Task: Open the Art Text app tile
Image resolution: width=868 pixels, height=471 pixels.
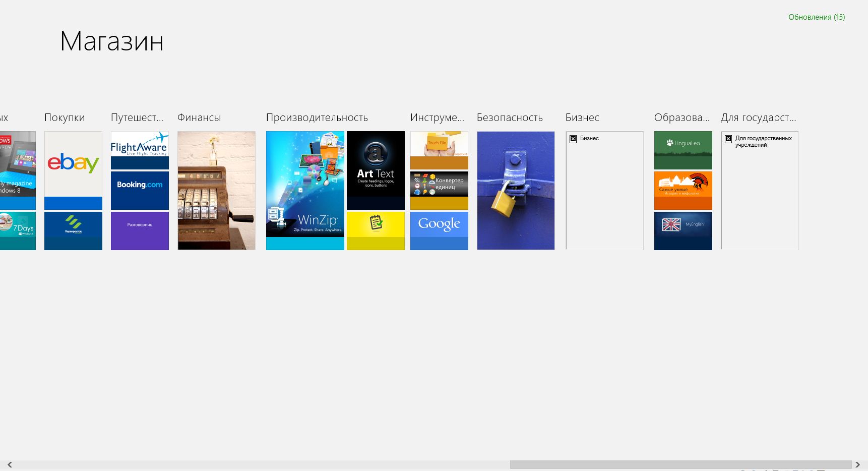Action: pos(376,170)
